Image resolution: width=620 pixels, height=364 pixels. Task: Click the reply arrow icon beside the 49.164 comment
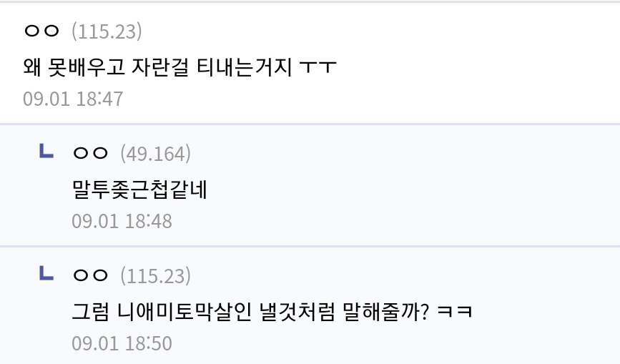click(x=46, y=152)
